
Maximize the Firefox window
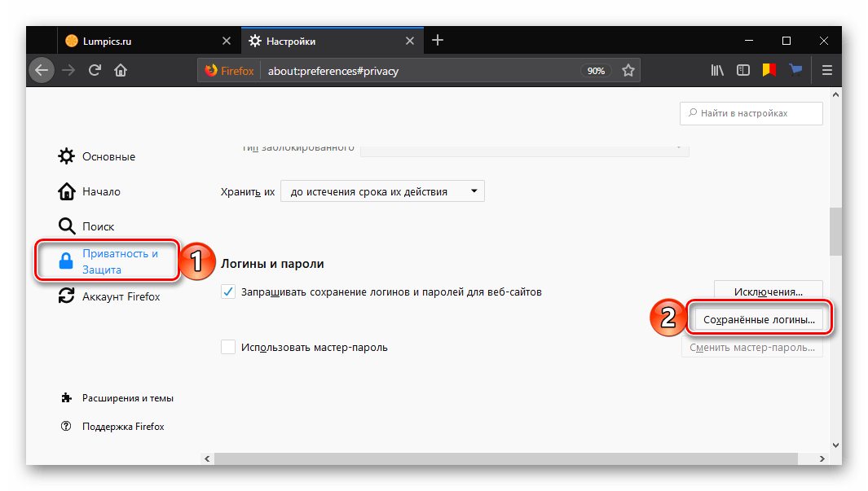point(786,41)
